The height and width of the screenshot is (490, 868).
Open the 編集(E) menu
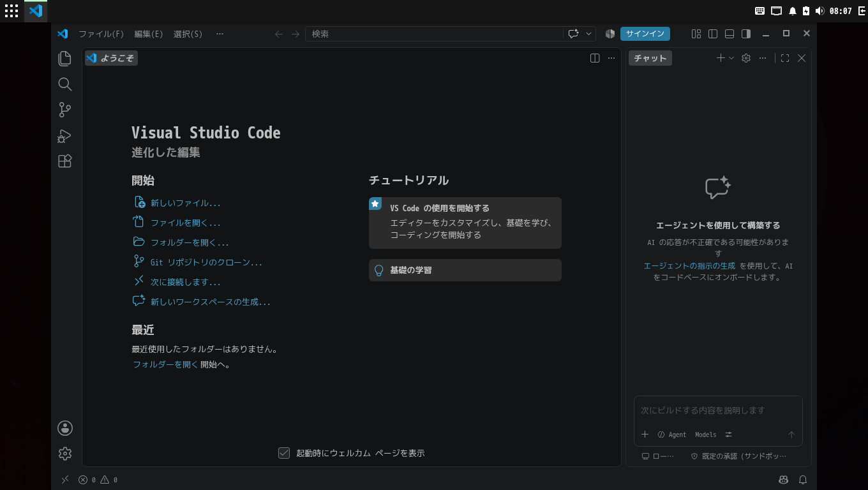pos(149,34)
